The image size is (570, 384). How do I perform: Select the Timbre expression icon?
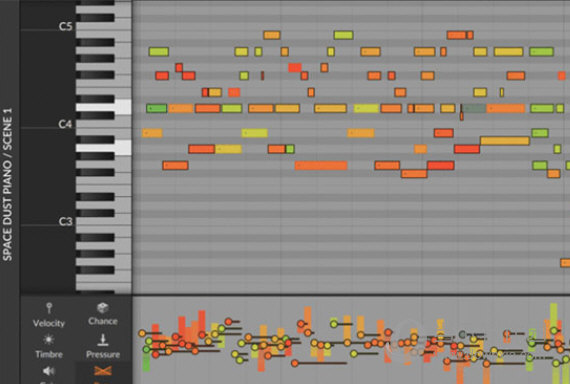48,340
